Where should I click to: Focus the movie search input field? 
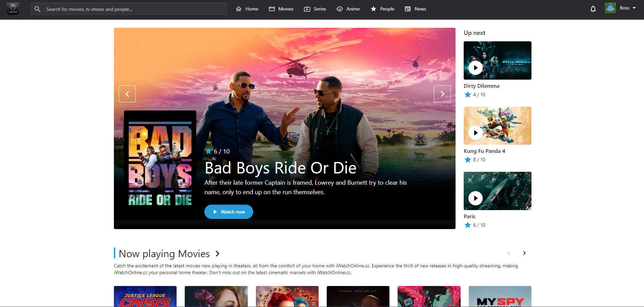coord(129,9)
